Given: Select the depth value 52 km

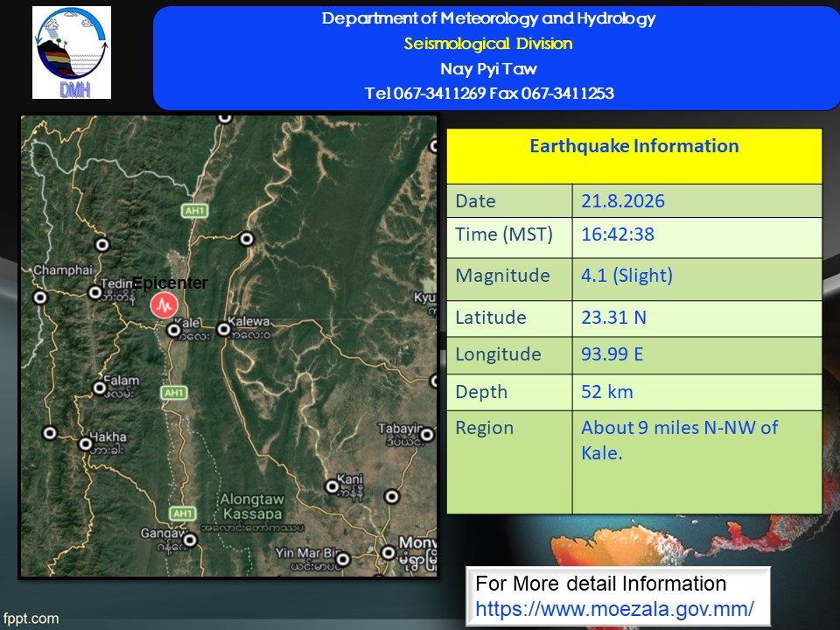Looking at the screenshot, I should coord(607,392).
